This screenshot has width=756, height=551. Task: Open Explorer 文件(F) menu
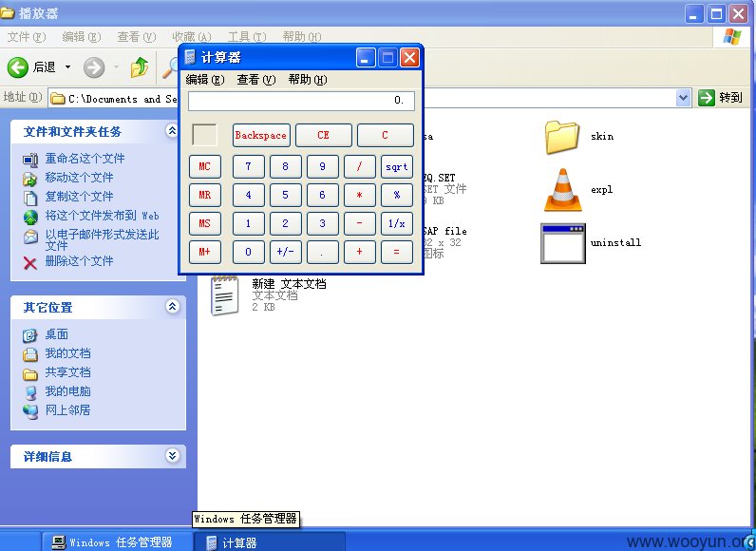click(x=27, y=37)
